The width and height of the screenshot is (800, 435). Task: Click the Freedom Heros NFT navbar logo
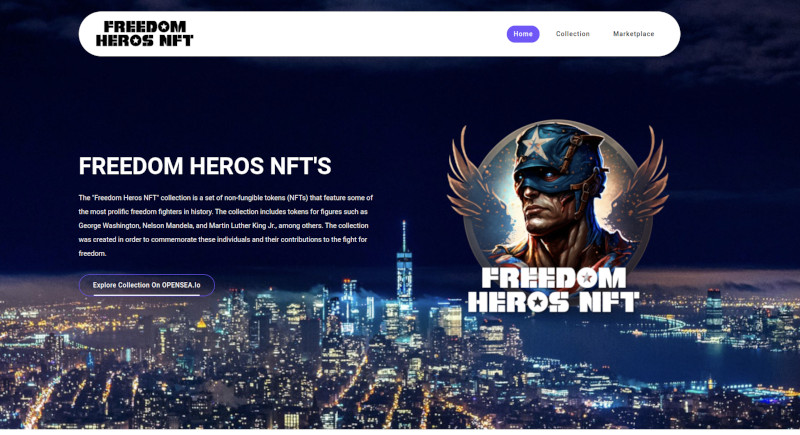pos(144,34)
